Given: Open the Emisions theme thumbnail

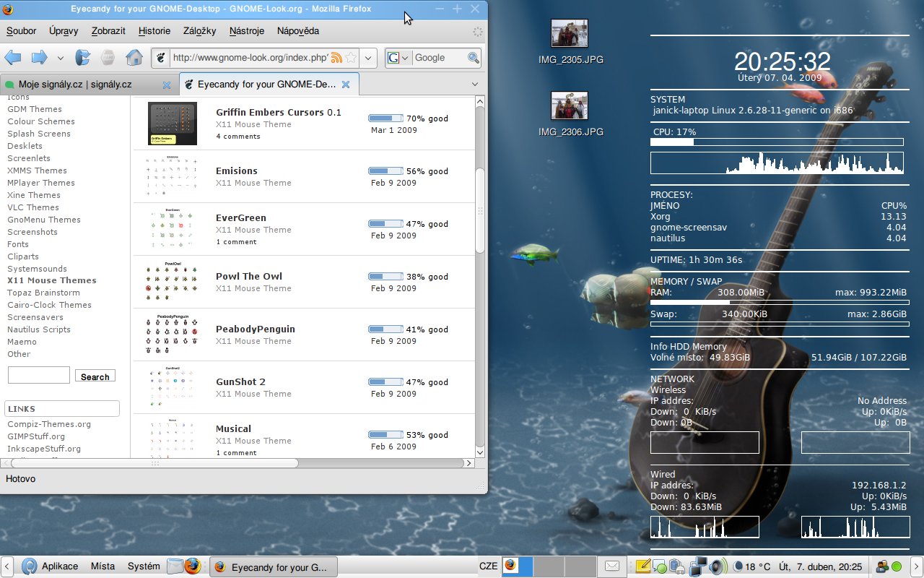Looking at the screenshot, I should click(x=173, y=176).
